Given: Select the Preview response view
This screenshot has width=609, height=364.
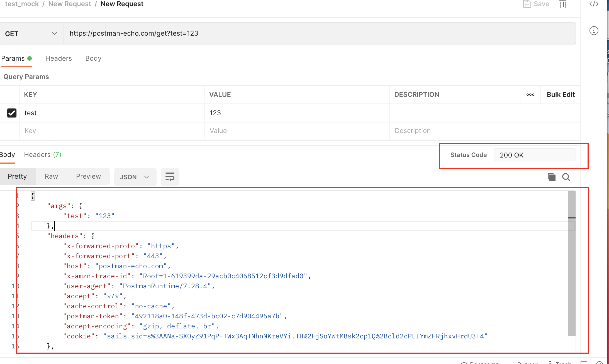Looking at the screenshot, I should [x=88, y=176].
